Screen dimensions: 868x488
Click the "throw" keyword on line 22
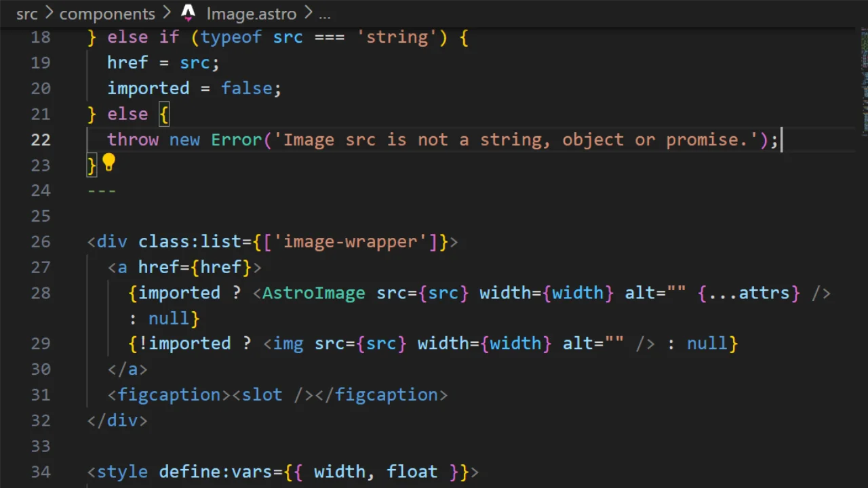click(132, 140)
